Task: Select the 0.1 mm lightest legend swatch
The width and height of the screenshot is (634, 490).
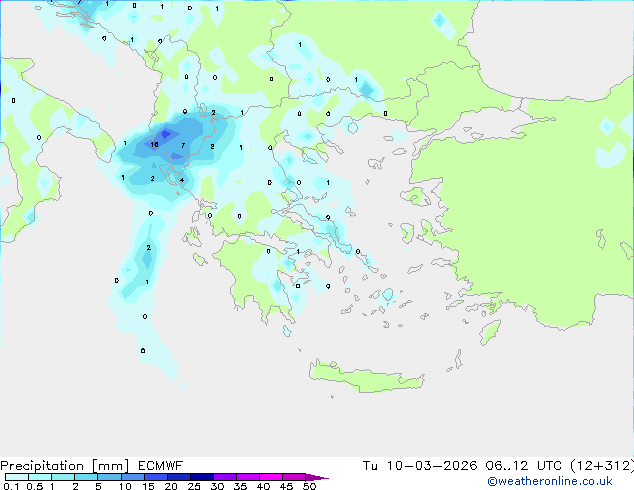Action: (x=17, y=477)
